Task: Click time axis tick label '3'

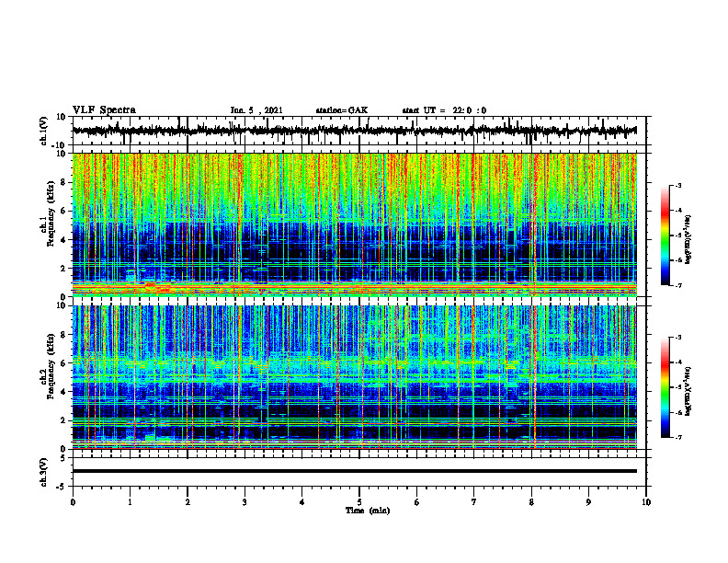Action: [x=245, y=502]
